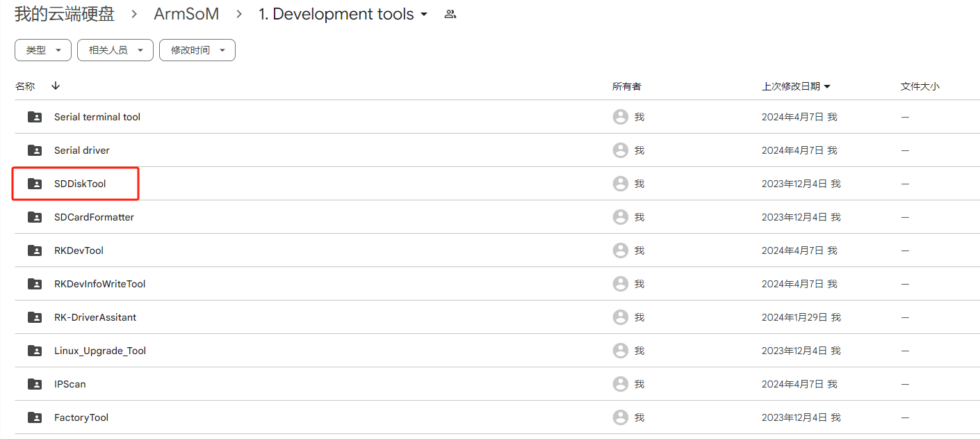Click the share icon next to Development tools
The image size is (980, 439).
(x=450, y=13)
